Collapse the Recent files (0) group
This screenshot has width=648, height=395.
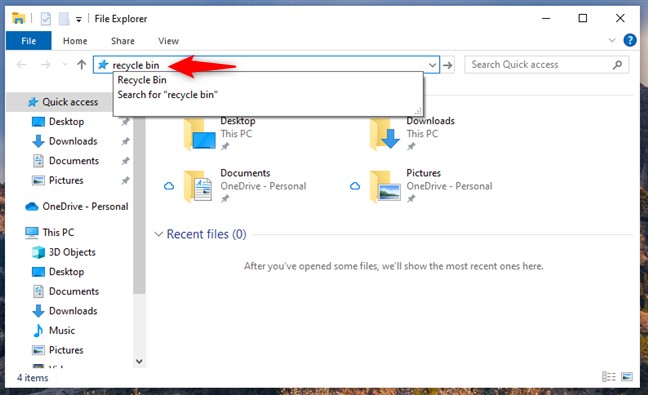pyautogui.click(x=158, y=234)
